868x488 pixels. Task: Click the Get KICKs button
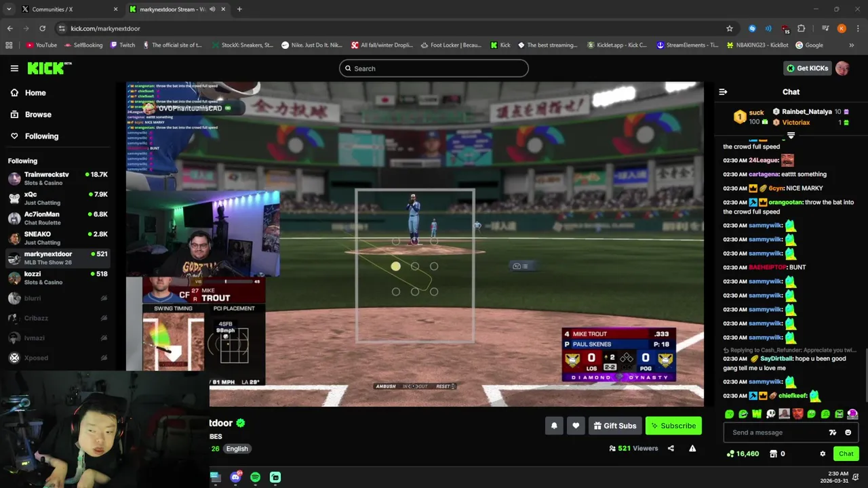pyautogui.click(x=807, y=68)
